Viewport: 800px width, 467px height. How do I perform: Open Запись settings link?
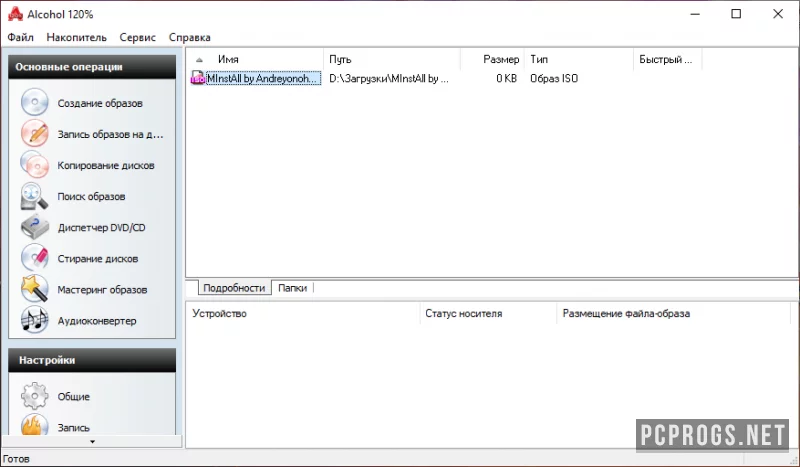(73, 428)
